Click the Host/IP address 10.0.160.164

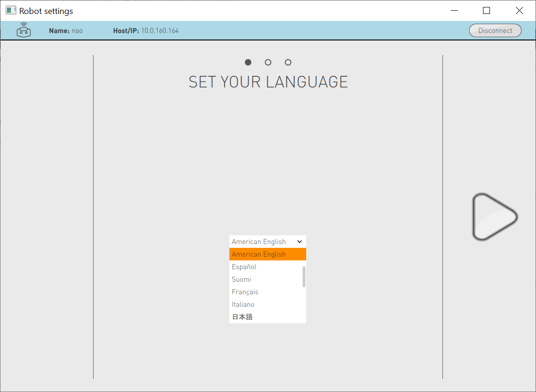[160, 31]
